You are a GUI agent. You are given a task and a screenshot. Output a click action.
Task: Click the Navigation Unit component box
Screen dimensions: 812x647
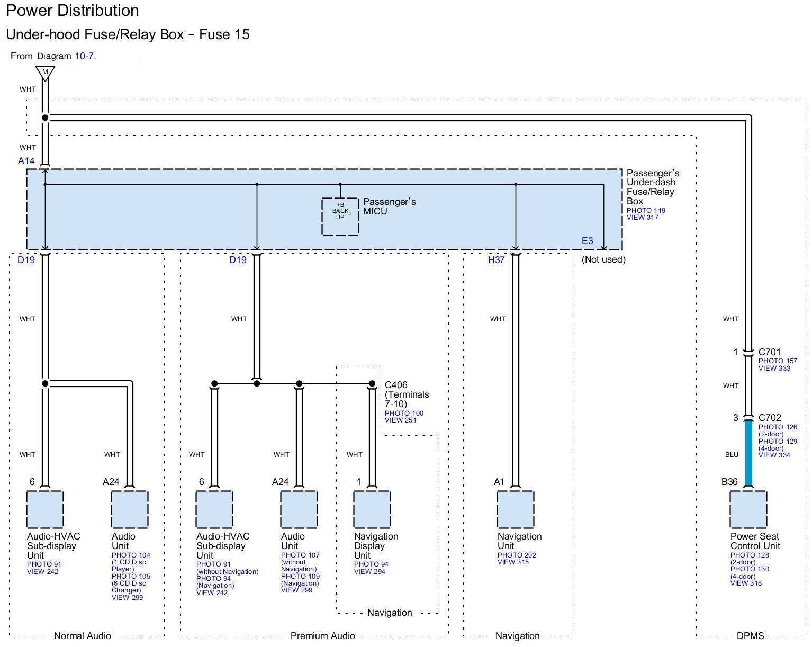coord(515,509)
